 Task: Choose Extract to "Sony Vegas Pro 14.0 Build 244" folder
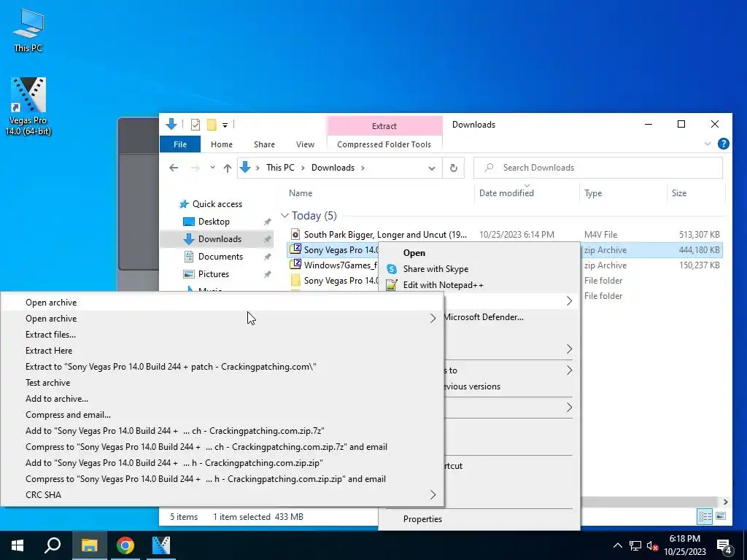pyautogui.click(x=222, y=367)
